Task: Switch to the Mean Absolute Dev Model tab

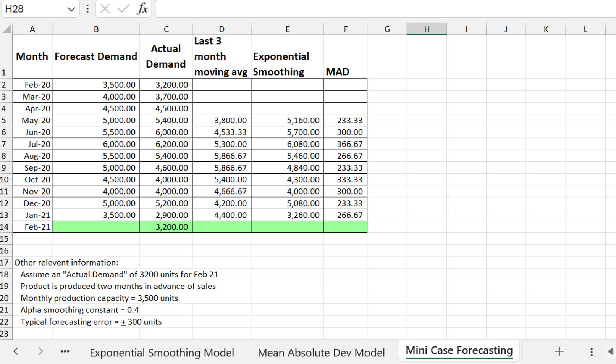Action: point(321,352)
